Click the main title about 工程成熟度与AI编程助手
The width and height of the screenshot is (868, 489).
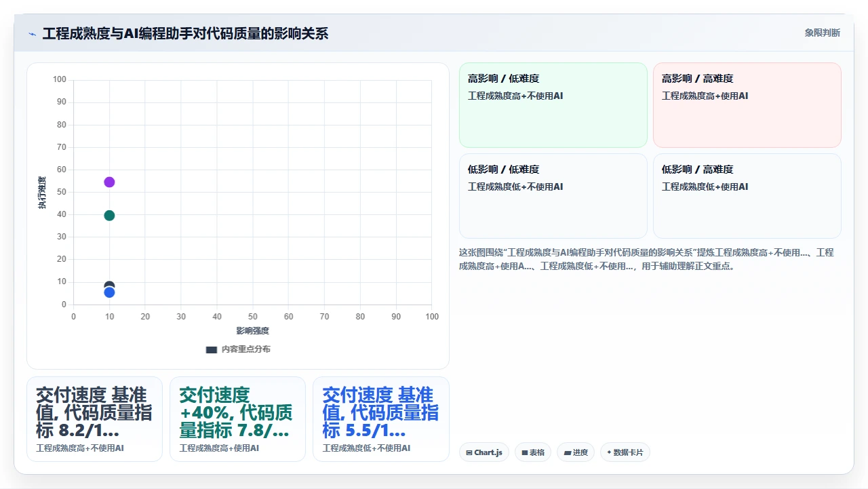185,33
